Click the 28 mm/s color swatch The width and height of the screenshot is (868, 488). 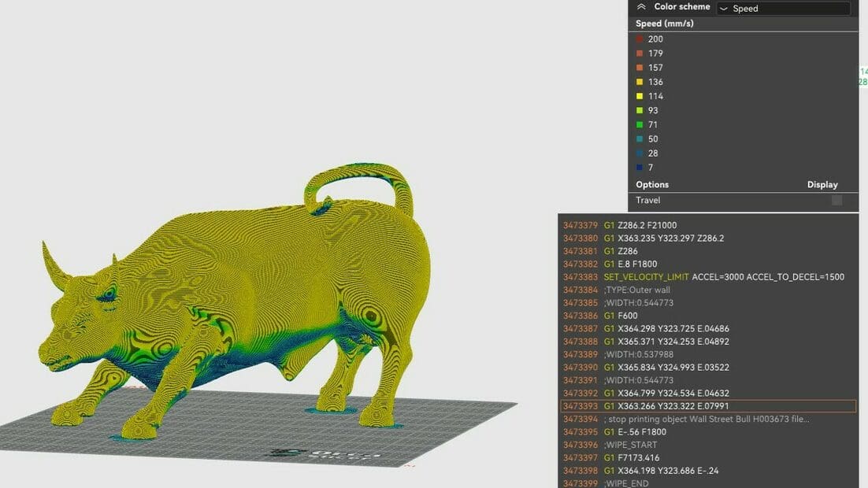click(640, 153)
